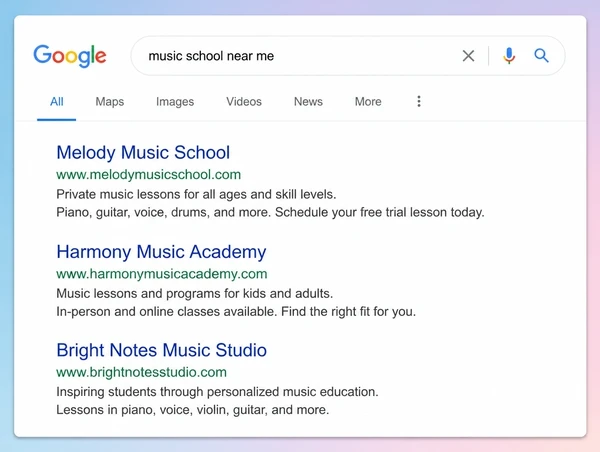Switch to the Images tab

[175, 102]
